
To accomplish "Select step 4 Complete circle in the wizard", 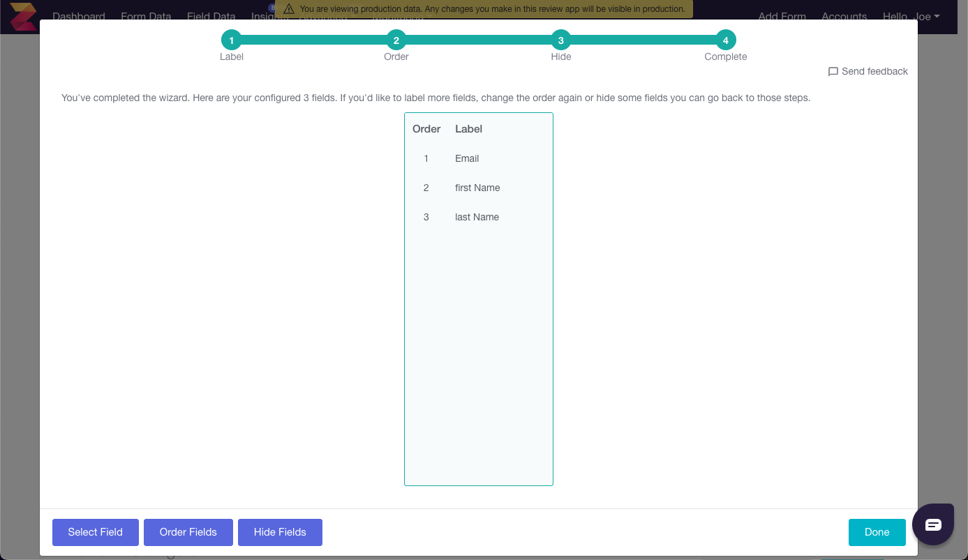I will tap(726, 40).
